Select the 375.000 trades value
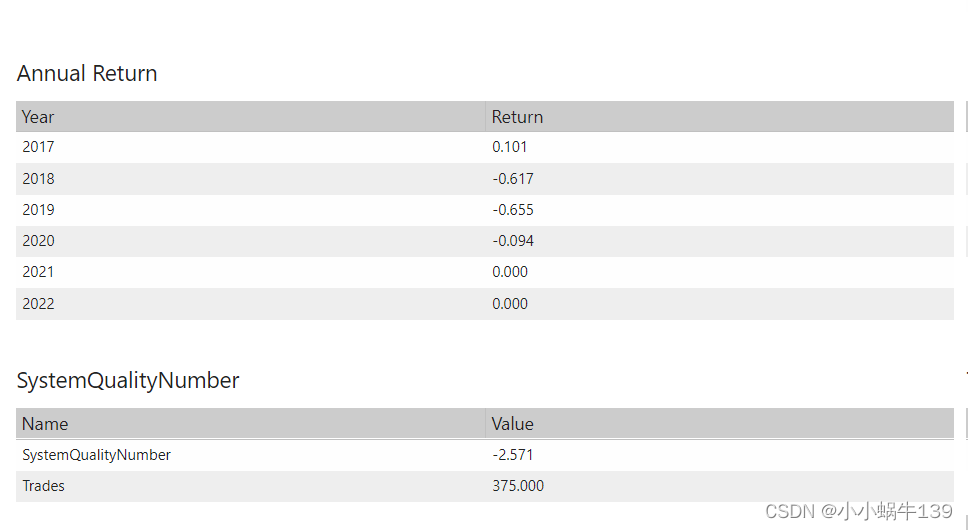The height and width of the screenshot is (530, 968). (517, 486)
